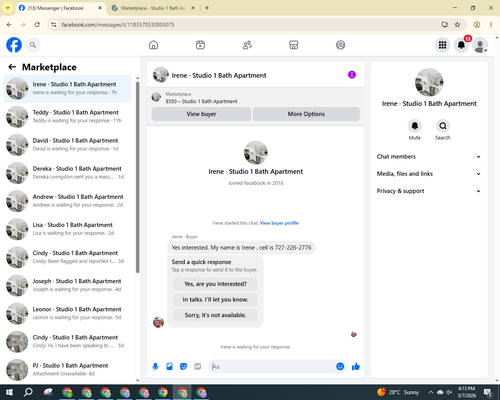Select Irene's conversation in the list
This screenshot has height=400, width=500.
[67, 89]
